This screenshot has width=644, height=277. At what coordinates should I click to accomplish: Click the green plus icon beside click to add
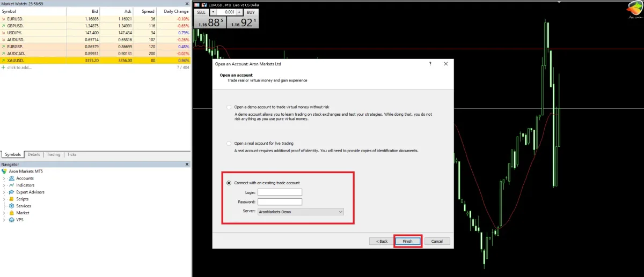click(x=3, y=68)
